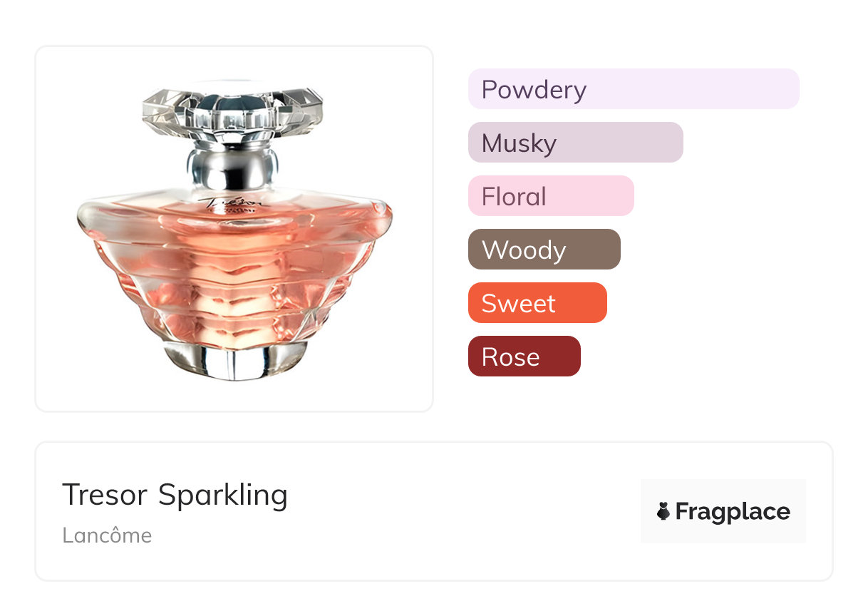Open the Lancôme brand name
The image size is (868, 616).
click(x=107, y=535)
